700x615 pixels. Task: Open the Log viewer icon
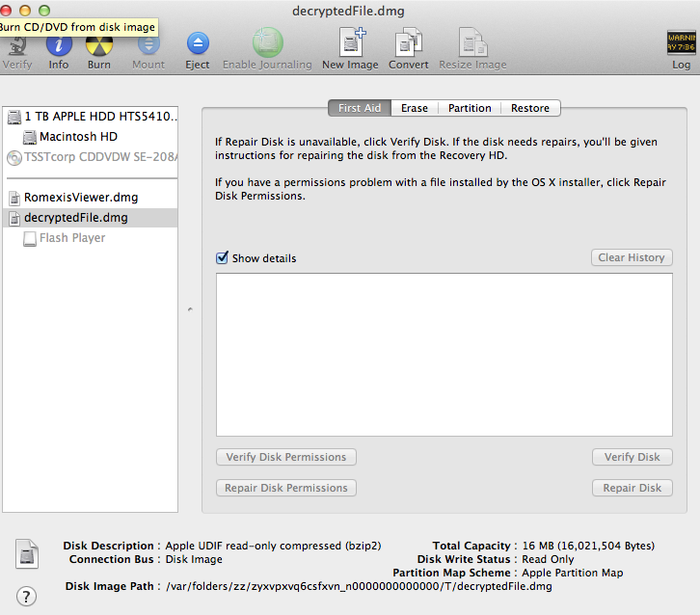[682, 42]
